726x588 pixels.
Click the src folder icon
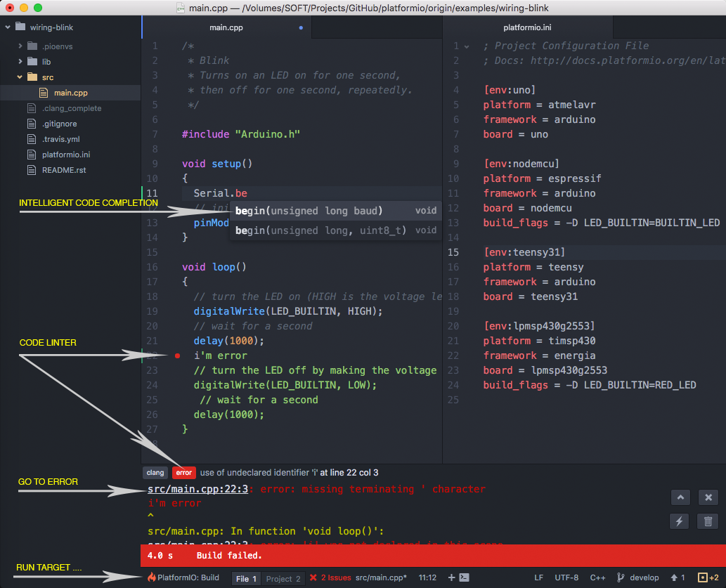pos(32,77)
